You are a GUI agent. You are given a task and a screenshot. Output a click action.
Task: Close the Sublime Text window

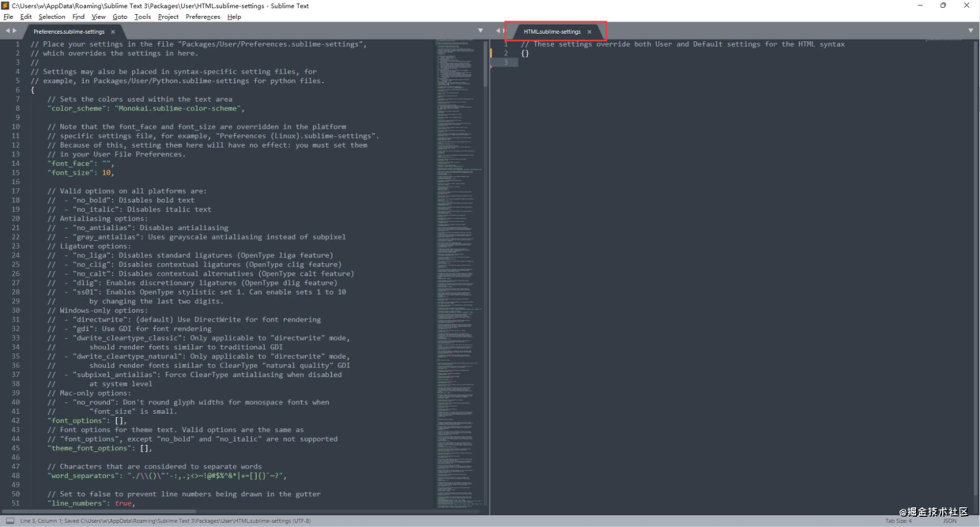pyautogui.click(x=967, y=5)
